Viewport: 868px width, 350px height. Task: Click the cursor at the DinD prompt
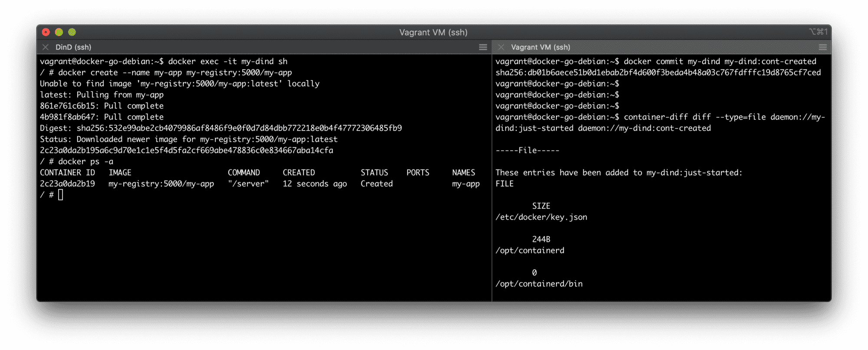click(x=61, y=195)
